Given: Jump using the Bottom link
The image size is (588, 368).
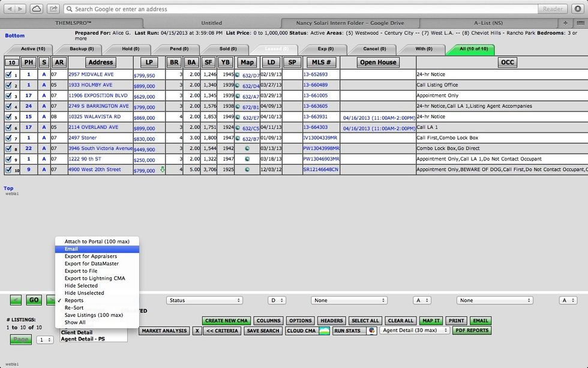Looking at the screenshot, I should tap(14, 35).
